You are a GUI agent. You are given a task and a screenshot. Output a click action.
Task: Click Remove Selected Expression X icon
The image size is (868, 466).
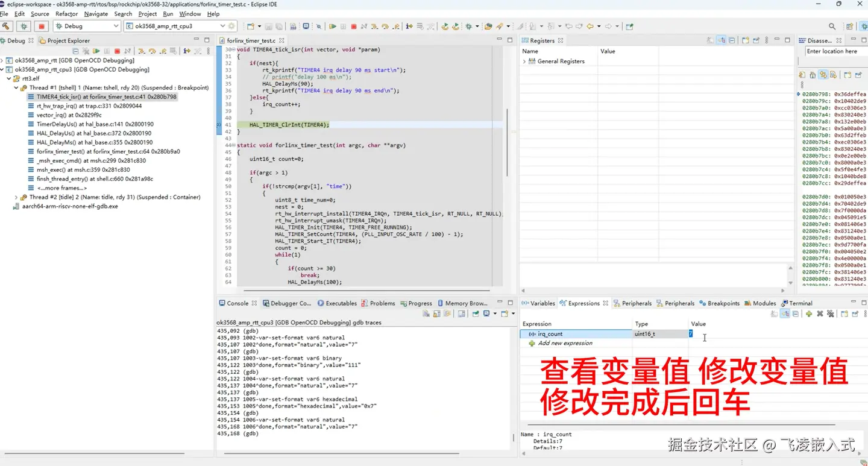pos(820,313)
